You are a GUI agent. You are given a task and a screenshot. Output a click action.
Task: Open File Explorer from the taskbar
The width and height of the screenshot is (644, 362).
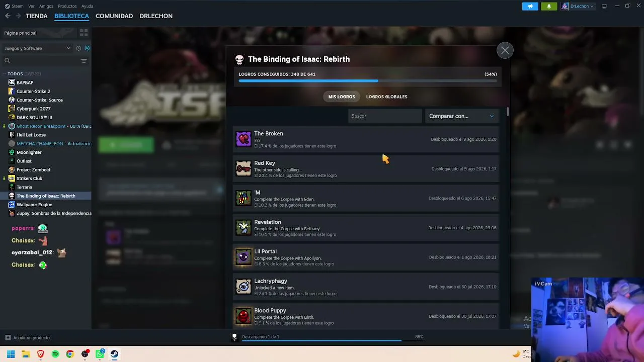click(26, 354)
